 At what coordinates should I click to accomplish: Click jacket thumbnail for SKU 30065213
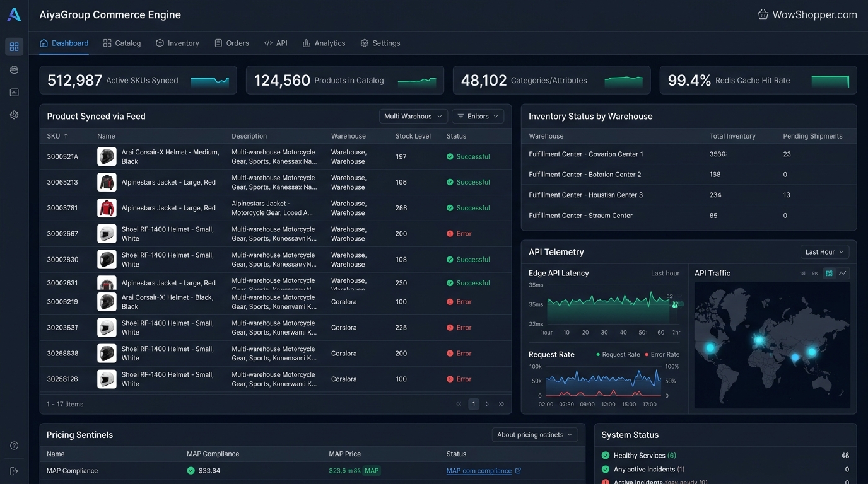pyautogui.click(x=107, y=182)
